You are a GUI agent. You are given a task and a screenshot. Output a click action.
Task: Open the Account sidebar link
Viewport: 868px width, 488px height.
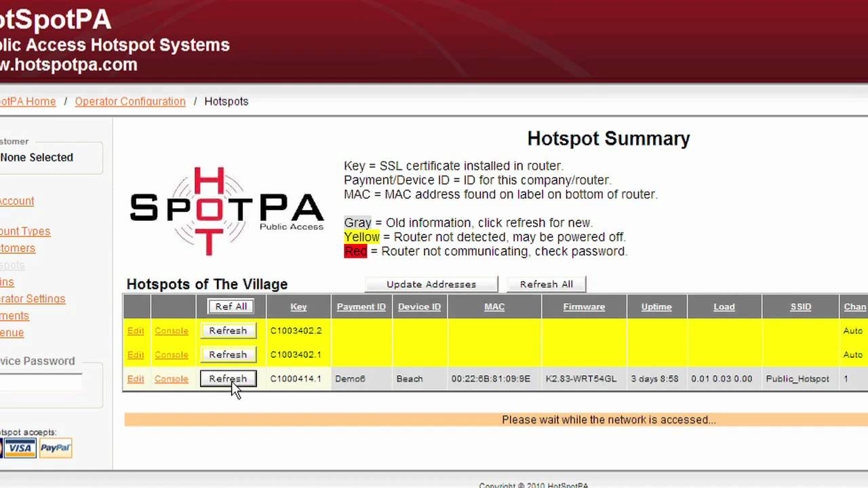17,201
